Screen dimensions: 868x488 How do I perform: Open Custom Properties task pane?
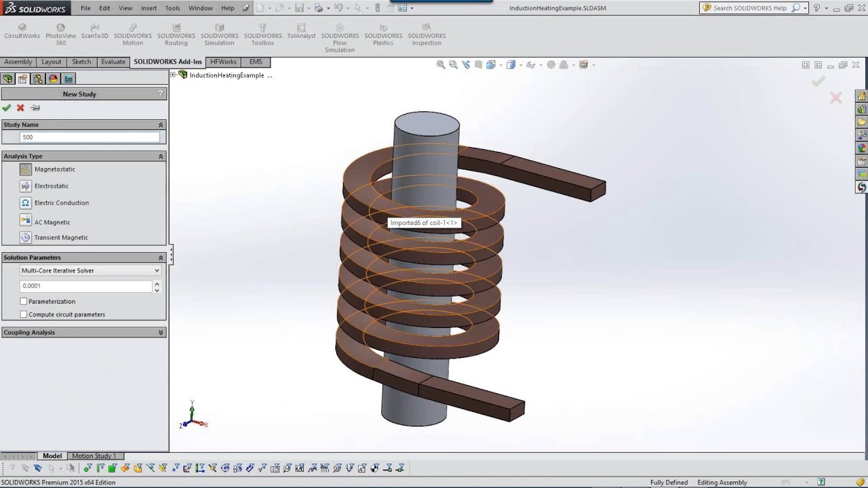point(862,161)
